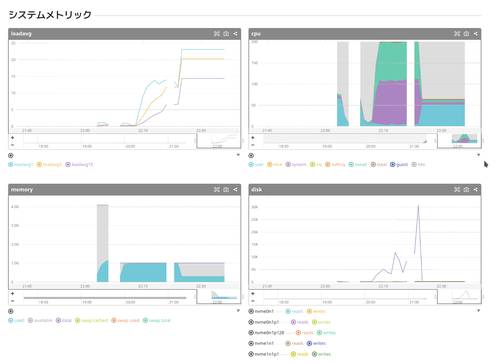Toggle memory used series visibility
Screen dimensions: 500x364
coord(16,320)
